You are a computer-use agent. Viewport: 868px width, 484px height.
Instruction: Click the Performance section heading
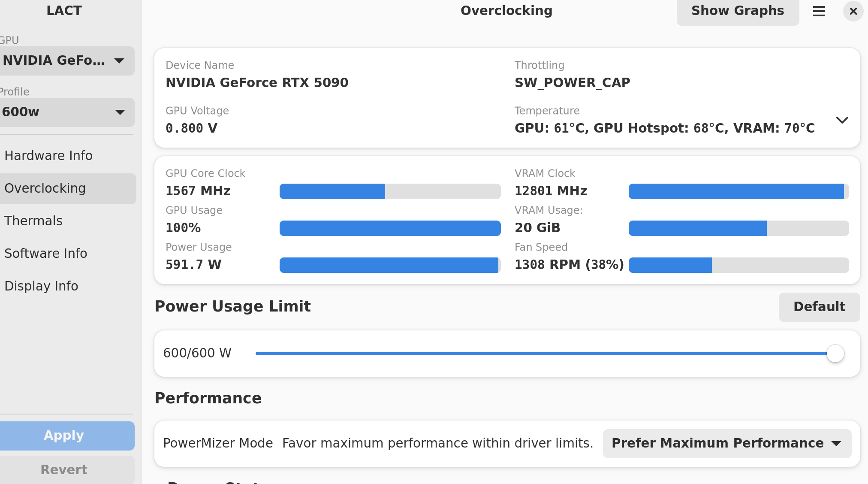(x=208, y=398)
